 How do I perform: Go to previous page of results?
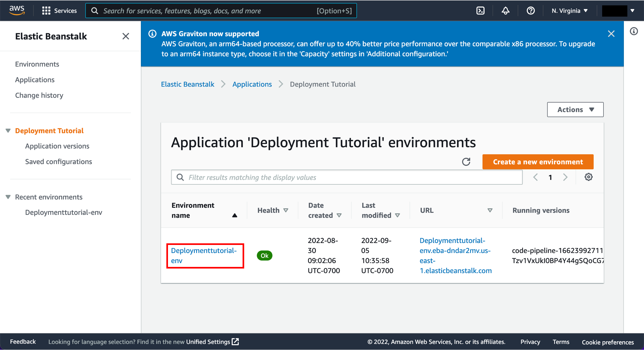(x=536, y=177)
